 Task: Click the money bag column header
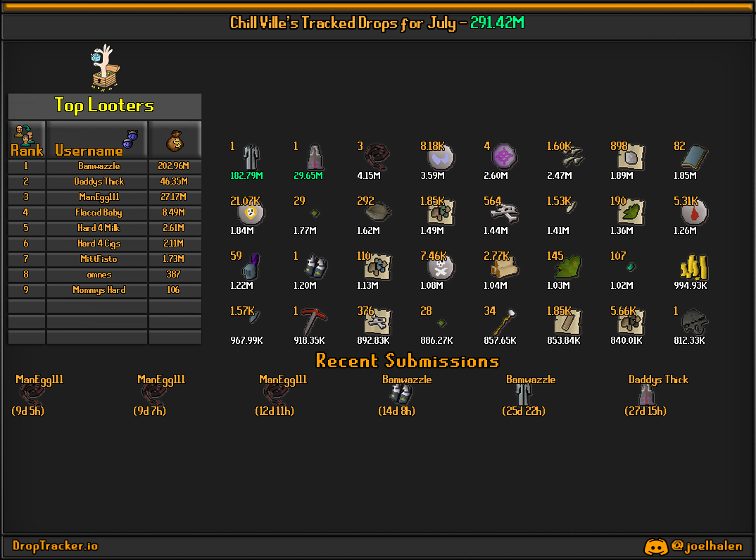pyautogui.click(x=175, y=141)
